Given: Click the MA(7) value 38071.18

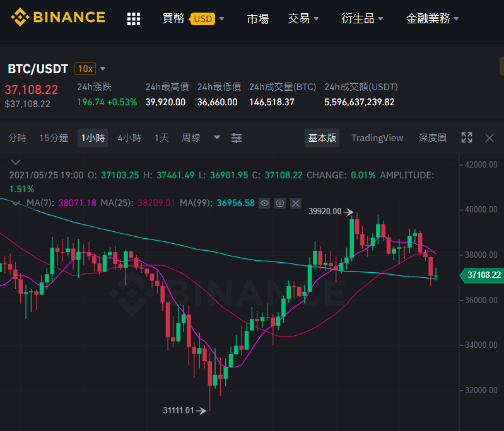Looking at the screenshot, I should (x=78, y=203).
